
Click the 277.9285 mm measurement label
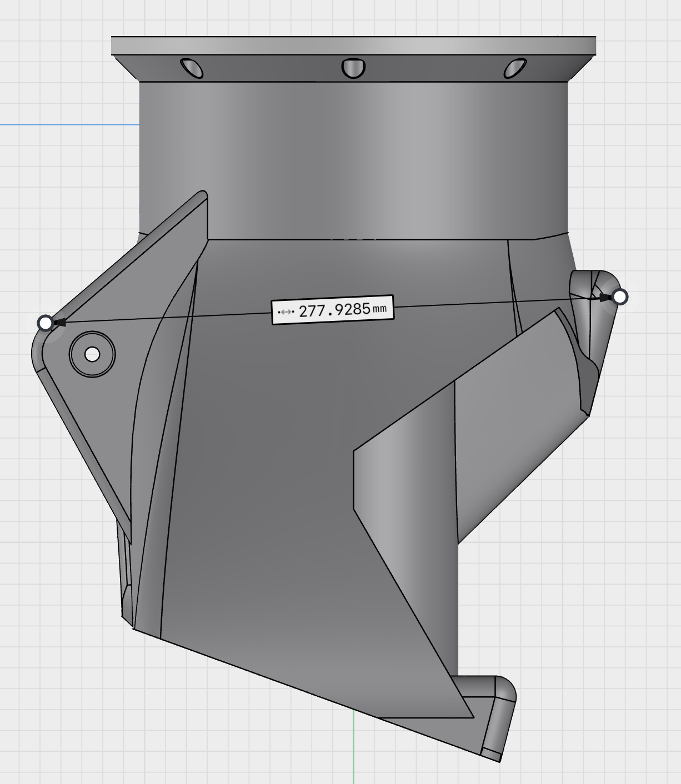point(332,310)
